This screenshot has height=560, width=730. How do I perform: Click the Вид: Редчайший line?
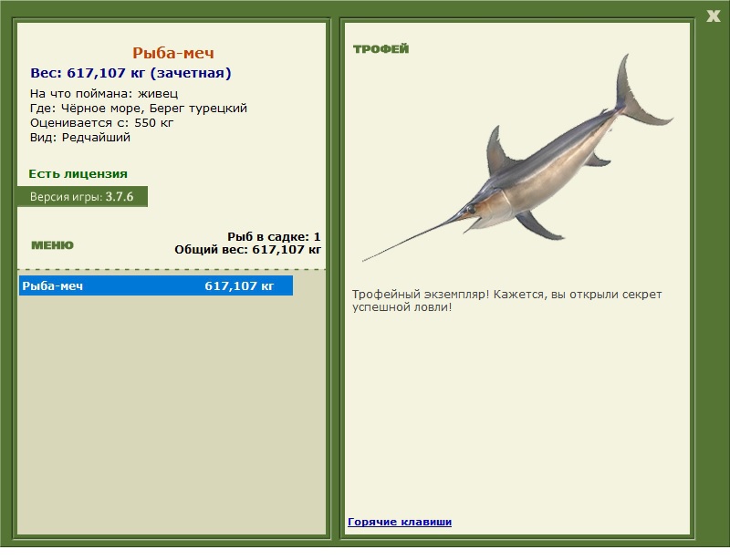click(x=80, y=138)
